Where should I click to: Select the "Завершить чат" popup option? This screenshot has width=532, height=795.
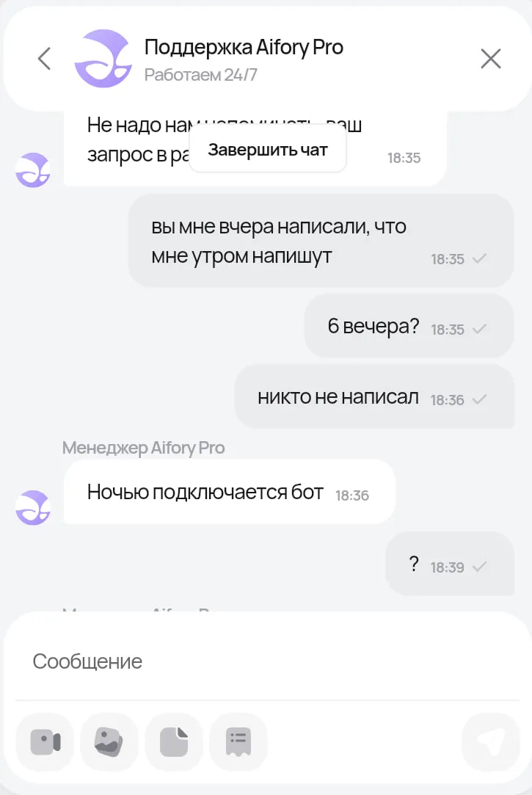click(268, 150)
